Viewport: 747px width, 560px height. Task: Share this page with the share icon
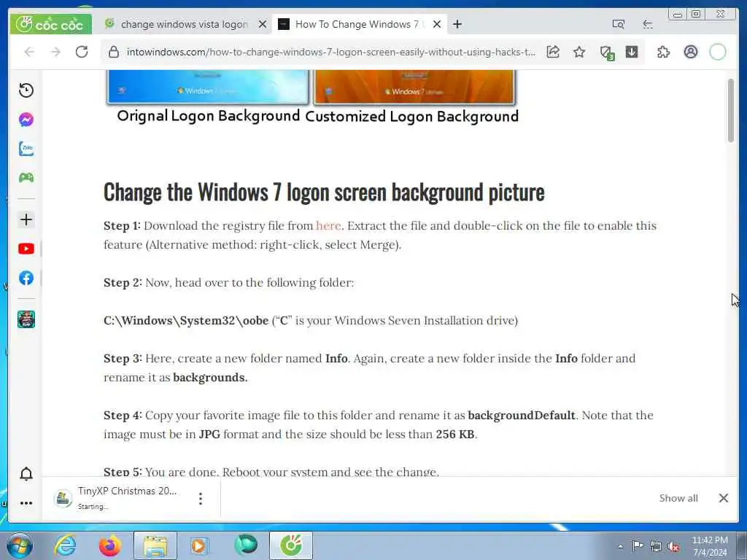[553, 52]
